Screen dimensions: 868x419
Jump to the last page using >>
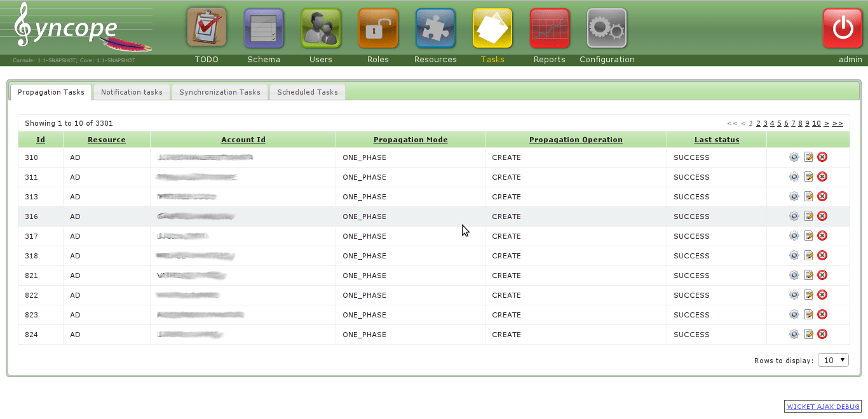[x=837, y=123]
